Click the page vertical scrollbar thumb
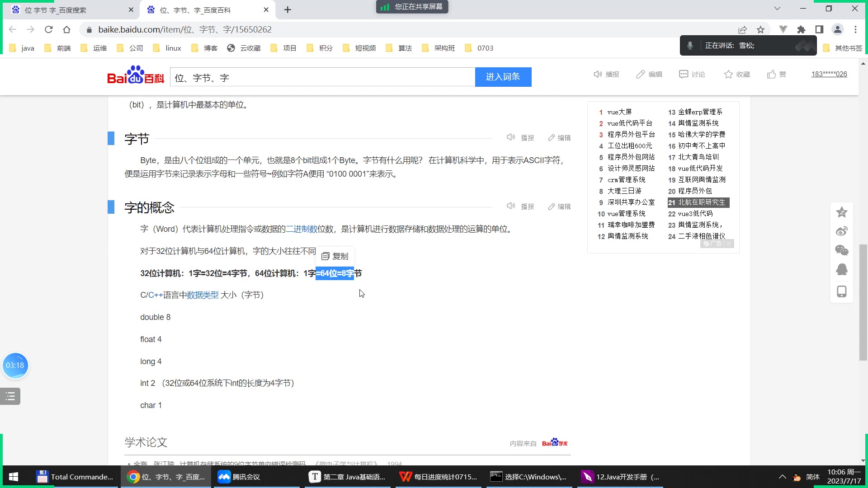Image resolution: width=868 pixels, height=488 pixels. [863, 302]
